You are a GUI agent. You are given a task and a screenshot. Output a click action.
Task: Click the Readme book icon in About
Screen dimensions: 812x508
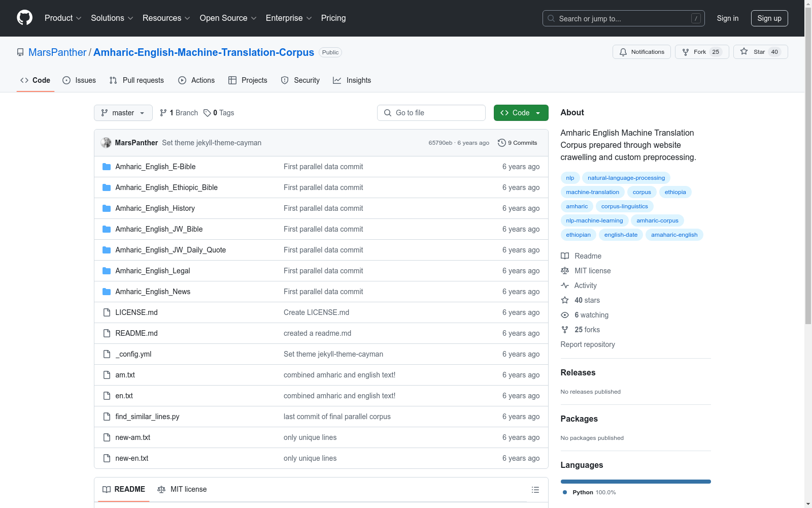[565, 256]
